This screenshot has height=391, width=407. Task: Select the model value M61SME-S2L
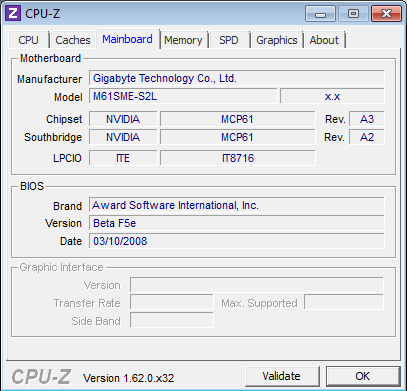click(183, 96)
